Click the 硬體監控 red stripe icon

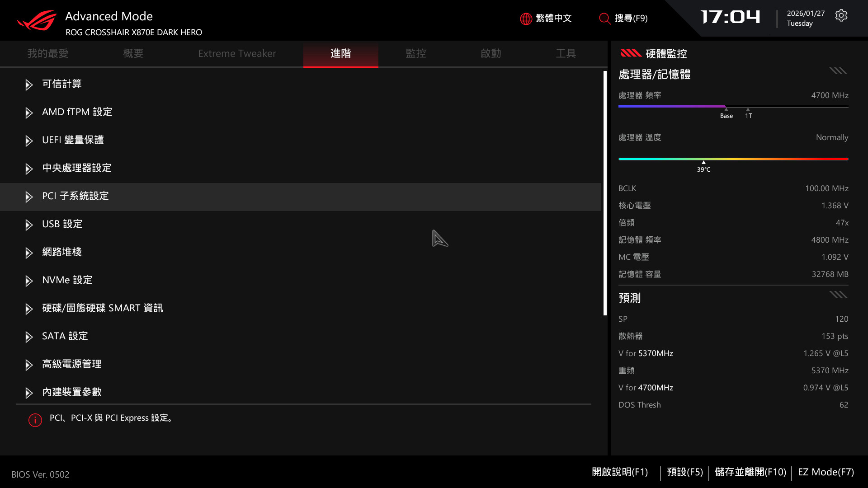631,53
